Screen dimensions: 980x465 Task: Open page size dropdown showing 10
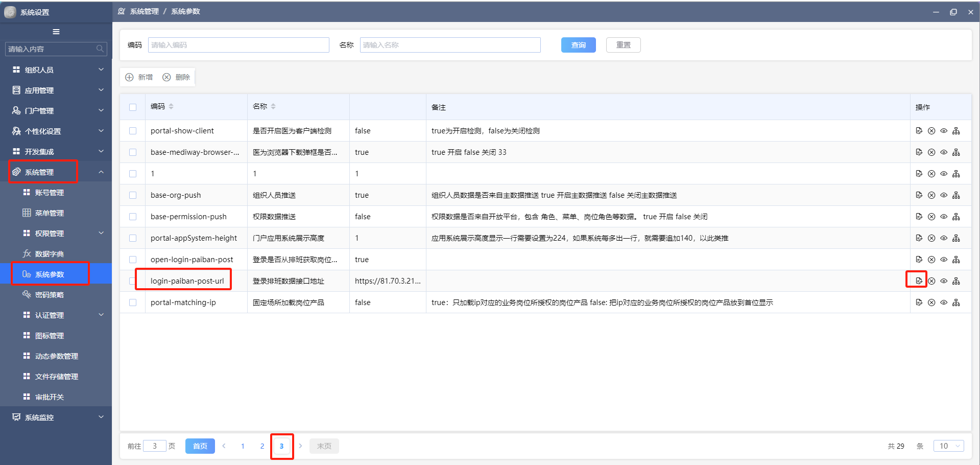tap(948, 446)
